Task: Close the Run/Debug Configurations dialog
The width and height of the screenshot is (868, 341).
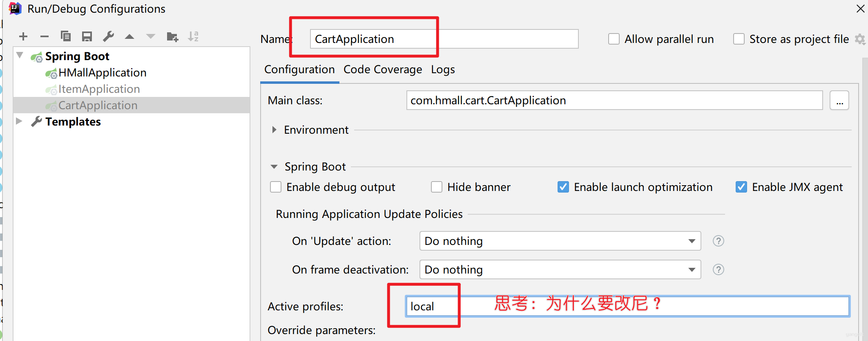Action: pyautogui.click(x=861, y=9)
